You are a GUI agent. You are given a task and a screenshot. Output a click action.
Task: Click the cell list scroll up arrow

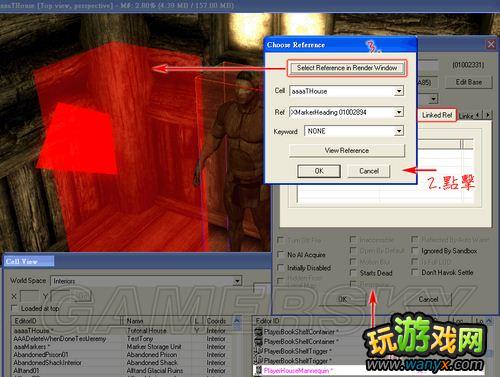237,321
